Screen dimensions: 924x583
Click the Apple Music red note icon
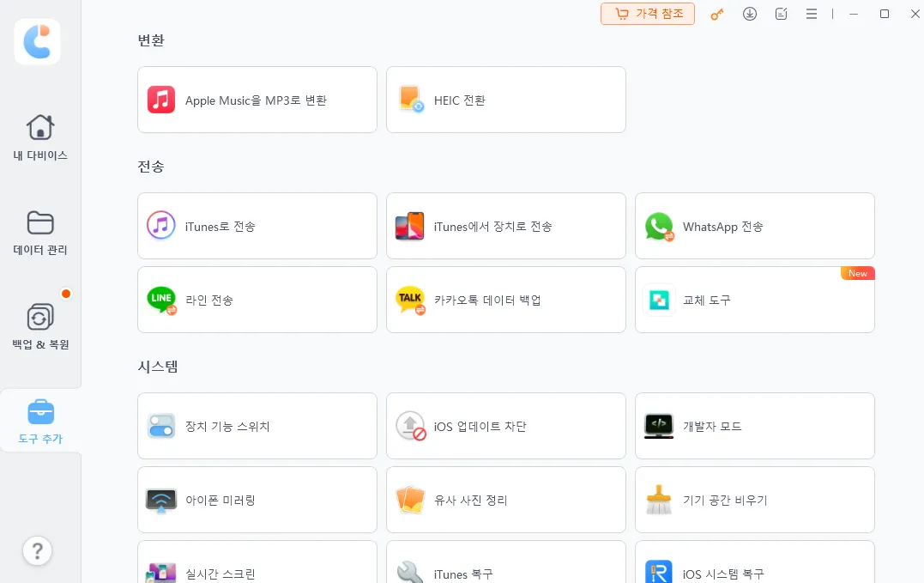point(161,100)
